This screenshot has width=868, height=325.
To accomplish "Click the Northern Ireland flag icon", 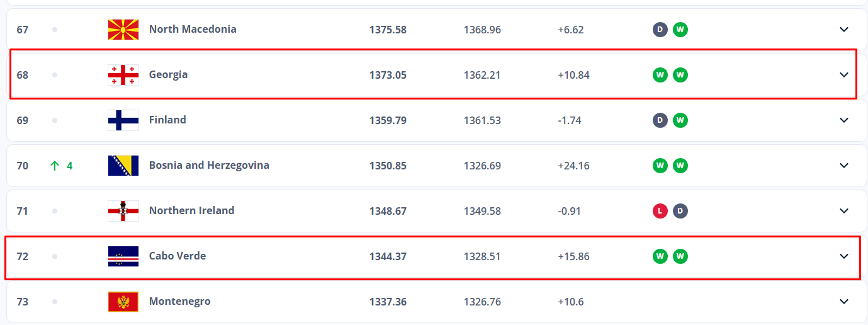I will pos(123,211).
